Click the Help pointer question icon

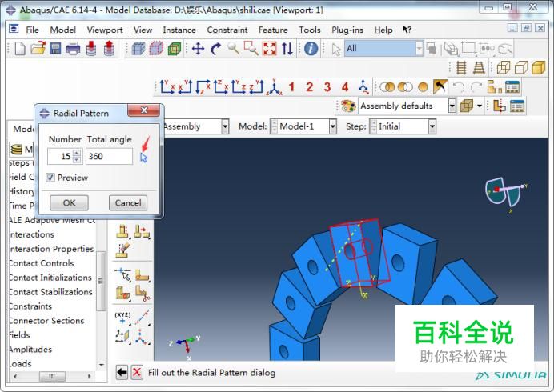(x=407, y=30)
